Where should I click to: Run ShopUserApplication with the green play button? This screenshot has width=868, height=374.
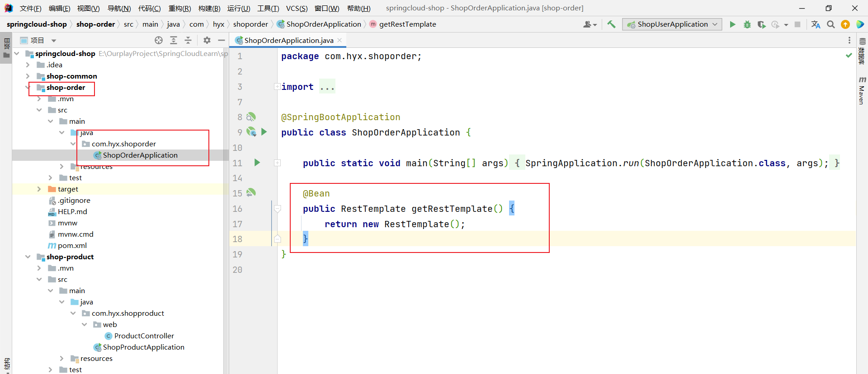[732, 24]
